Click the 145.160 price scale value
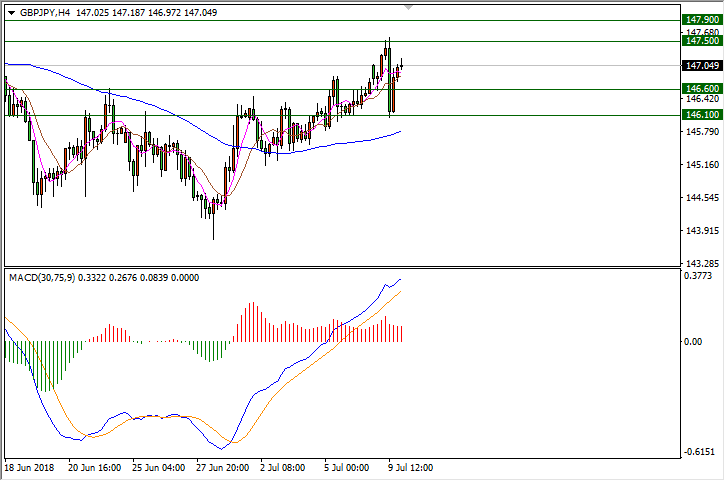 pos(702,165)
